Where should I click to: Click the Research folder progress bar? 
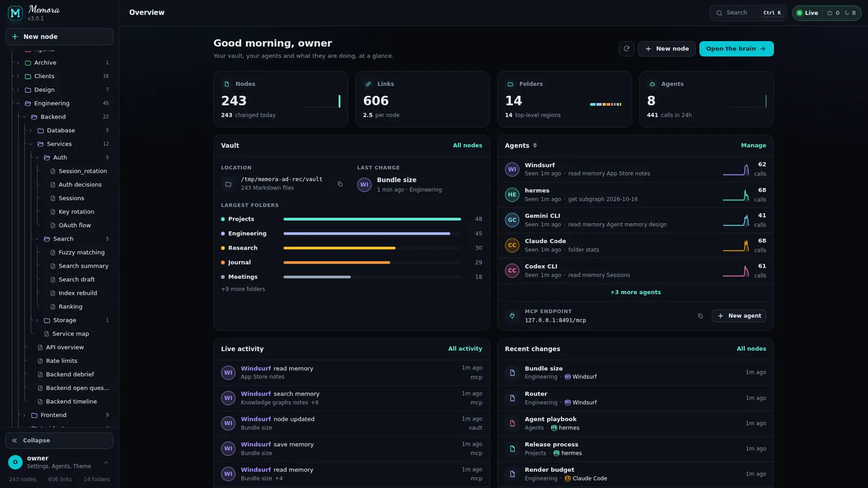[x=372, y=248]
